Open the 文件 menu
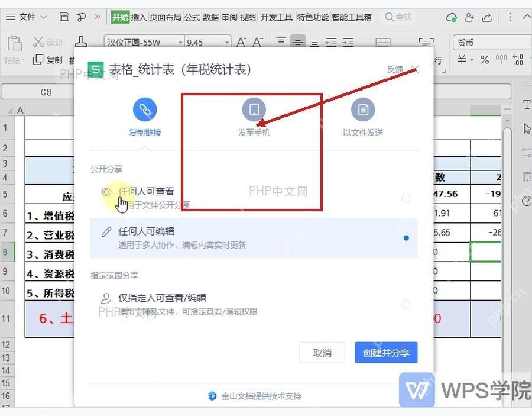This screenshot has height=416, width=532. [x=21, y=17]
